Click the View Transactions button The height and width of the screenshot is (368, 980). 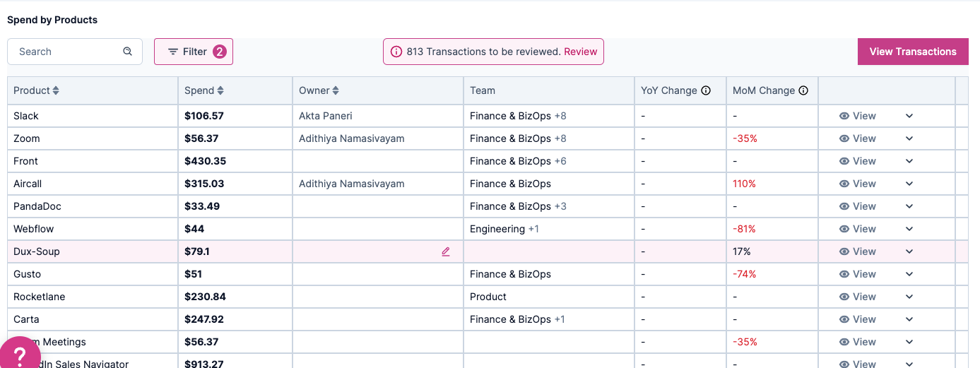pyautogui.click(x=913, y=52)
